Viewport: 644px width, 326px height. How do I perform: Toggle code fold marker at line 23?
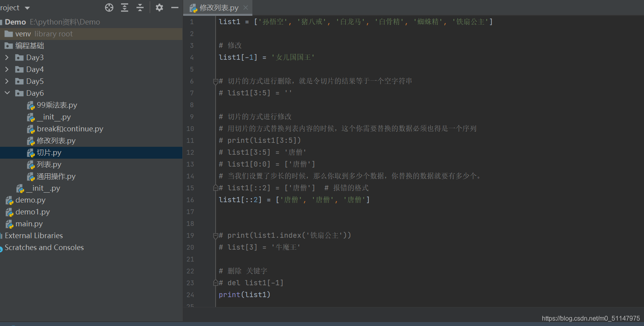pos(216,282)
